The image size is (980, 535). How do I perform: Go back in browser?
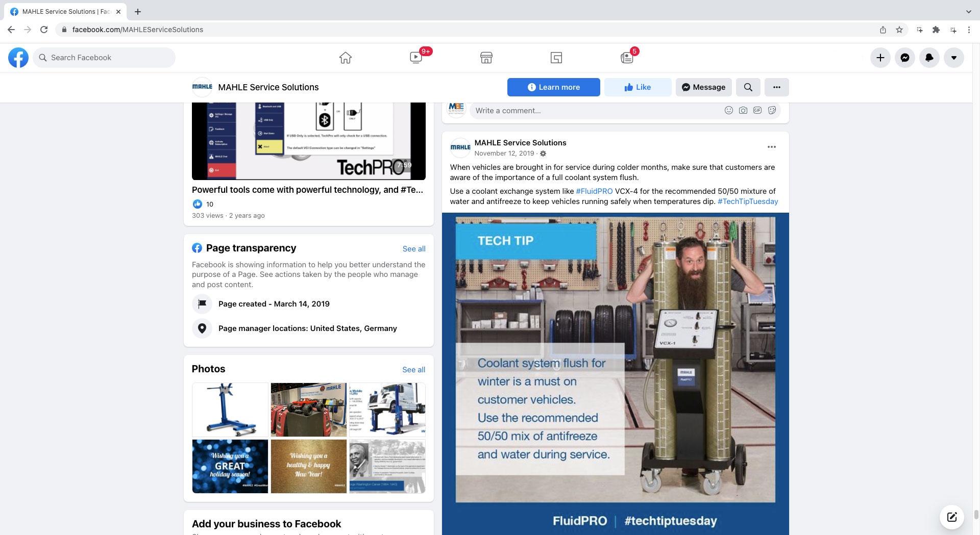(x=11, y=30)
